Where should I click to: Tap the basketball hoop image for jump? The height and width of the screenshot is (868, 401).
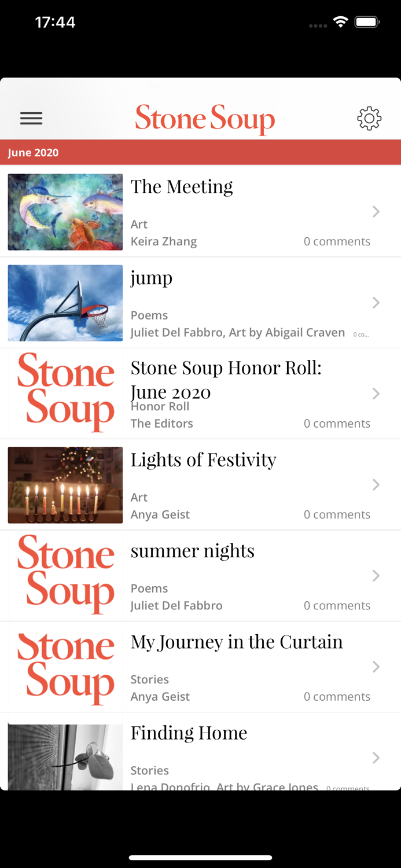[65, 303]
